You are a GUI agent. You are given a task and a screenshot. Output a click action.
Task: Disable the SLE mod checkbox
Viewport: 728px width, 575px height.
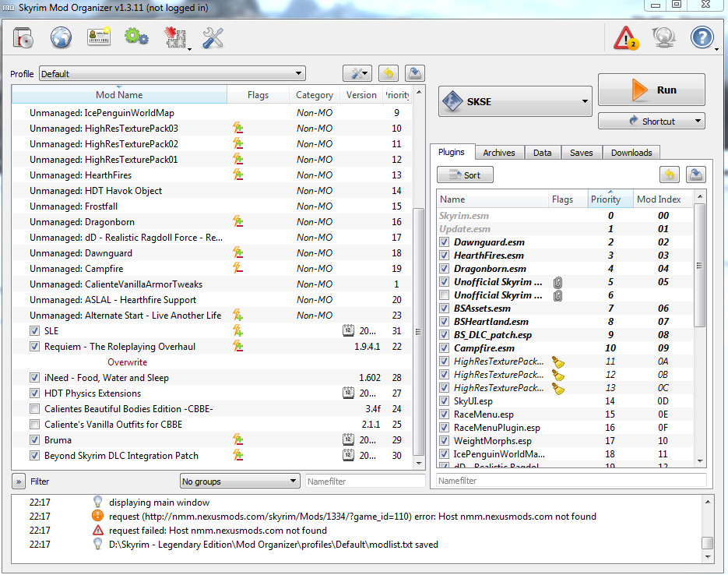tap(34, 330)
